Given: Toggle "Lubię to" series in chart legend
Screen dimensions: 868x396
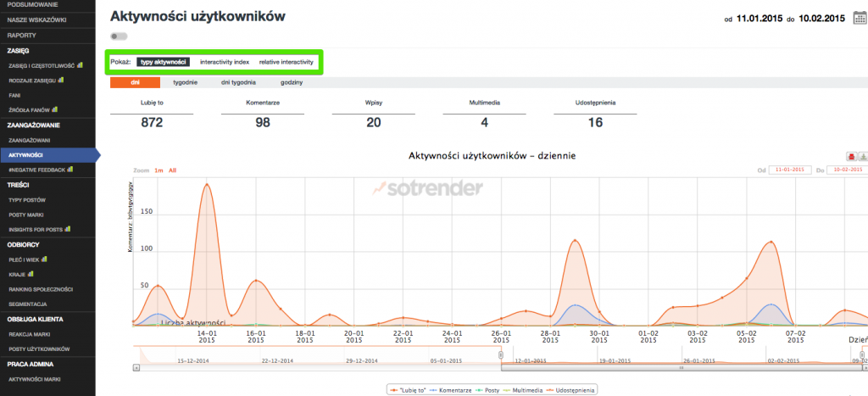Looking at the screenshot, I should (x=406, y=390).
